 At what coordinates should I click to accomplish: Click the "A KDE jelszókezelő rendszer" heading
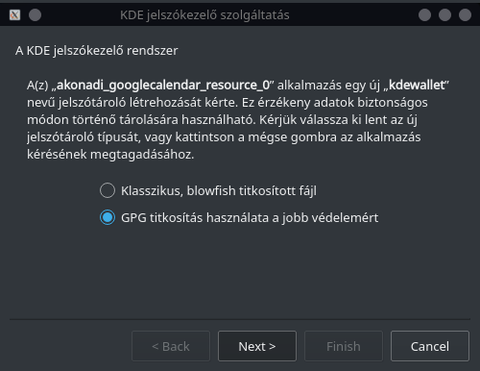(96, 51)
